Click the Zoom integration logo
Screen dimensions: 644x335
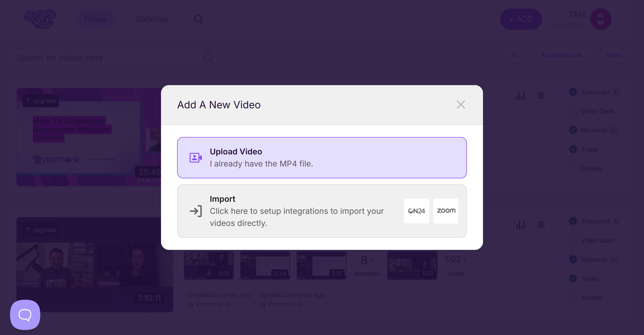[446, 211]
